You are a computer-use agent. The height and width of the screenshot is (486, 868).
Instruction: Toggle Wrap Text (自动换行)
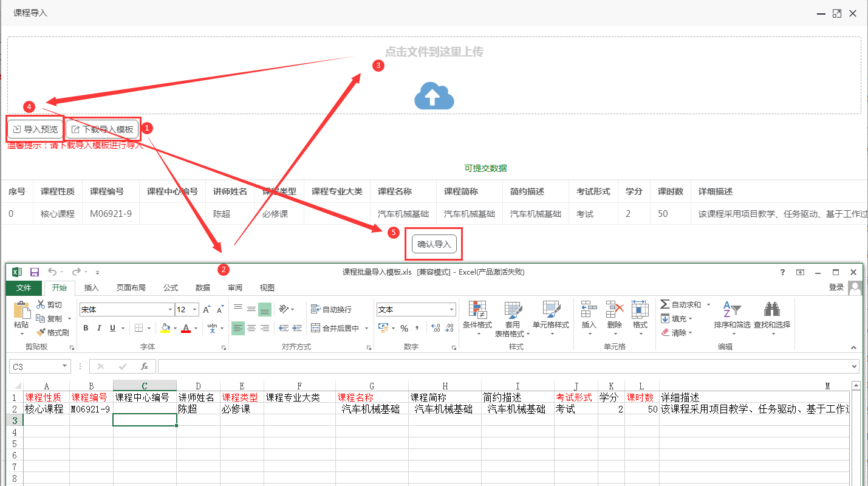point(331,309)
